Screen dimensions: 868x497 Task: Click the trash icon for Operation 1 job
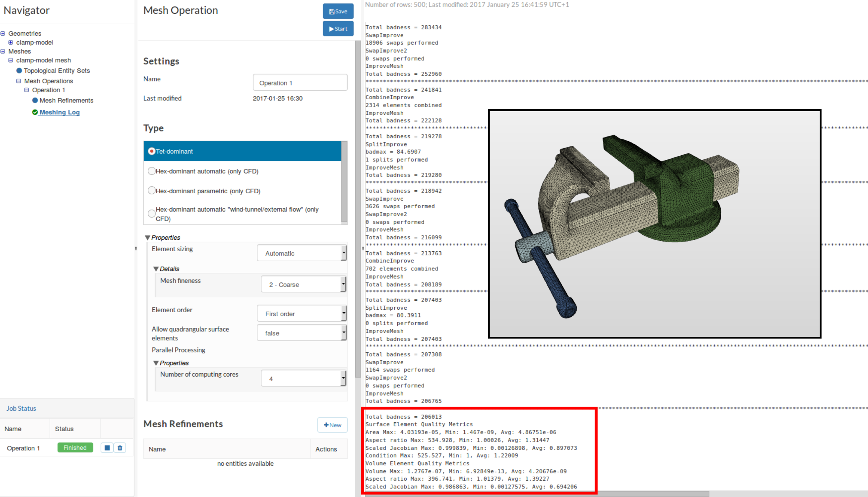pyautogui.click(x=120, y=448)
